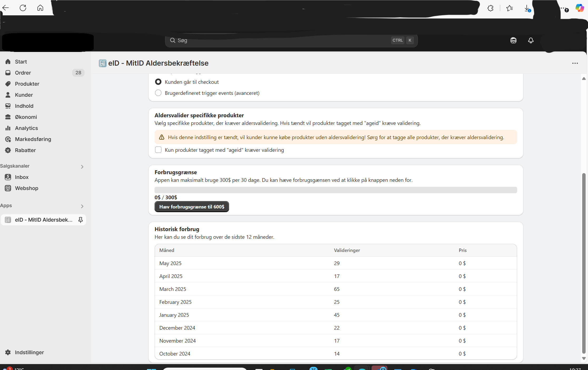Open the app options via three-dot menu
The image size is (588, 370).
(x=575, y=63)
